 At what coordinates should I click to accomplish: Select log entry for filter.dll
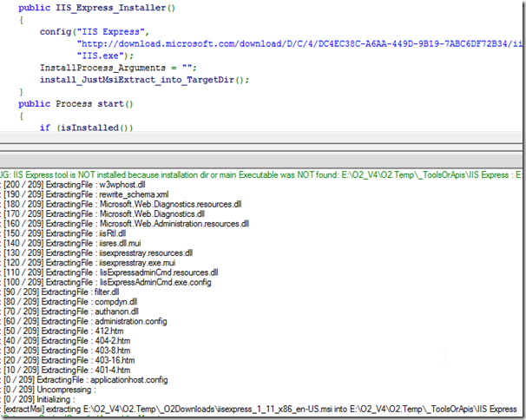tap(61, 292)
